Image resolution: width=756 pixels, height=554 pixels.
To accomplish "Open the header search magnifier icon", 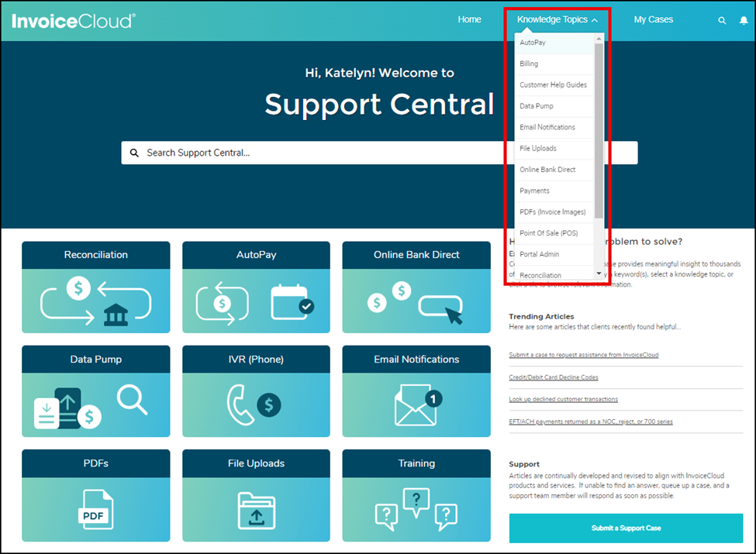I will tap(722, 20).
